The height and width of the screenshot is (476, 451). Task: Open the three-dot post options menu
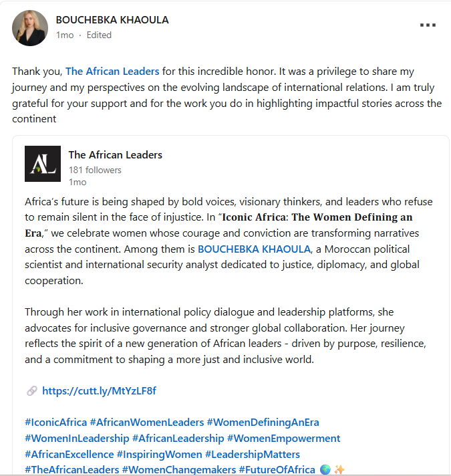click(428, 25)
